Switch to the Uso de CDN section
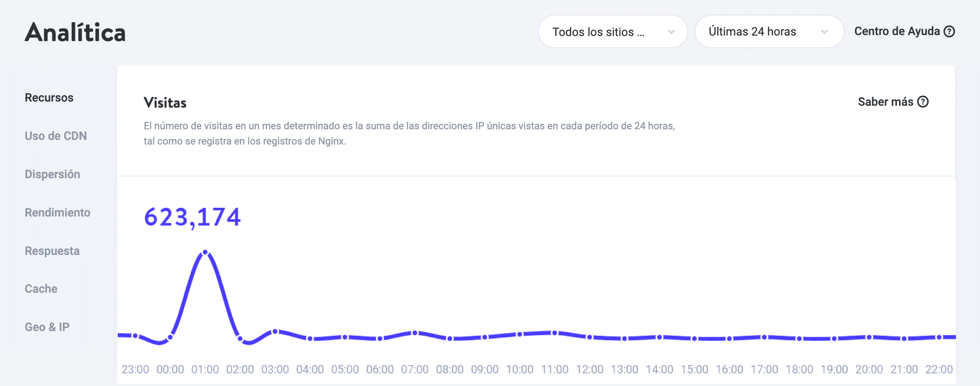980x386 pixels. click(x=55, y=136)
